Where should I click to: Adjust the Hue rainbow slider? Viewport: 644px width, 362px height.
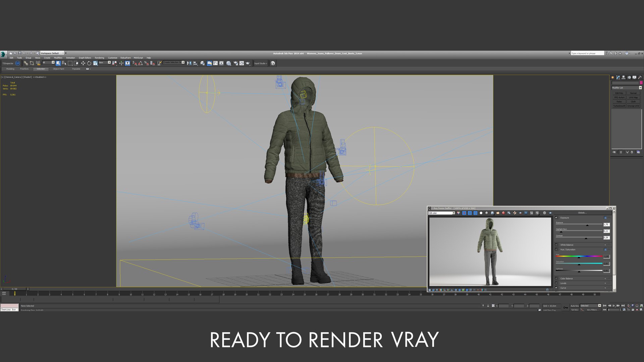(x=579, y=256)
